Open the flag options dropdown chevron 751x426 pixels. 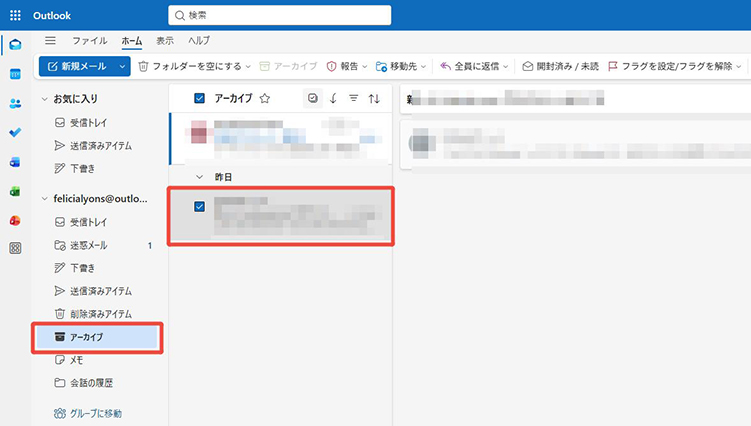pyautogui.click(x=739, y=67)
